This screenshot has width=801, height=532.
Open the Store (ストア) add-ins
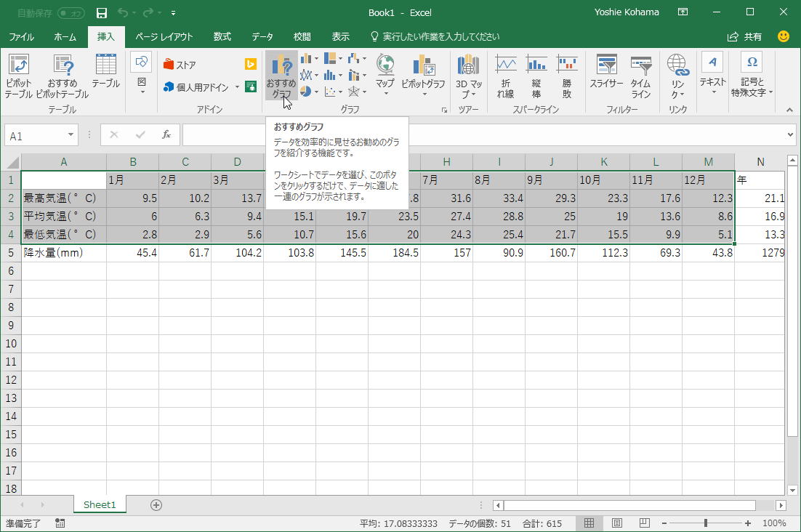(x=180, y=65)
